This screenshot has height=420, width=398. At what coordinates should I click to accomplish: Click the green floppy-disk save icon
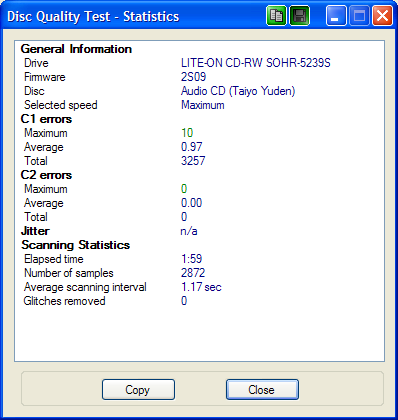(300, 16)
